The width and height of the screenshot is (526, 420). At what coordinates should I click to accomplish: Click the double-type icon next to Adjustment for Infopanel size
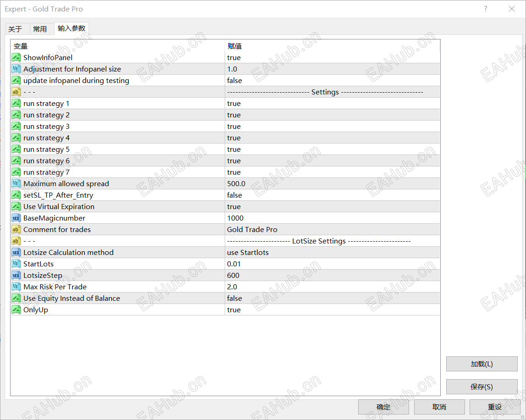(x=16, y=69)
